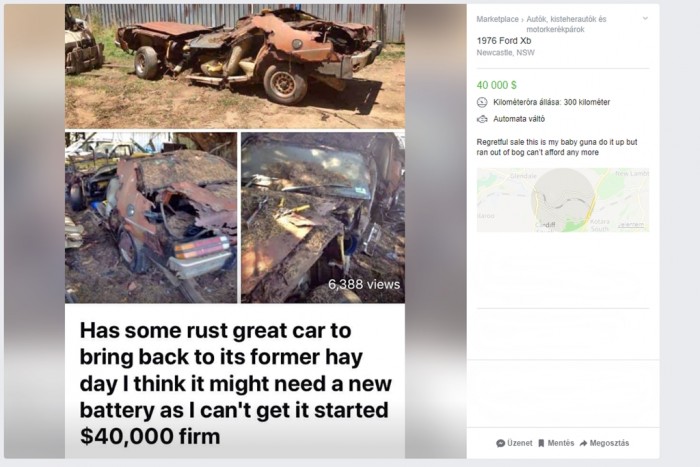700x467 pixels.
Task: Click the 40 000 $ price text
Action: click(x=496, y=85)
